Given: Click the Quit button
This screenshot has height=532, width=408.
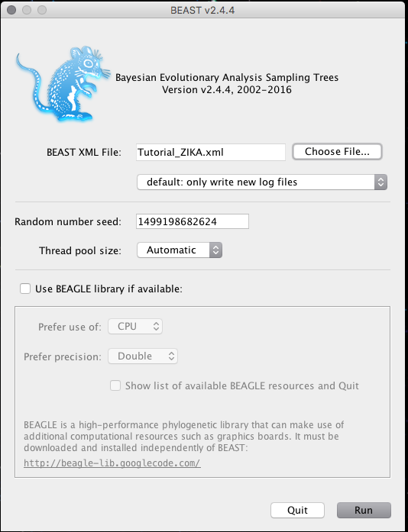Looking at the screenshot, I should tap(297, 511).
